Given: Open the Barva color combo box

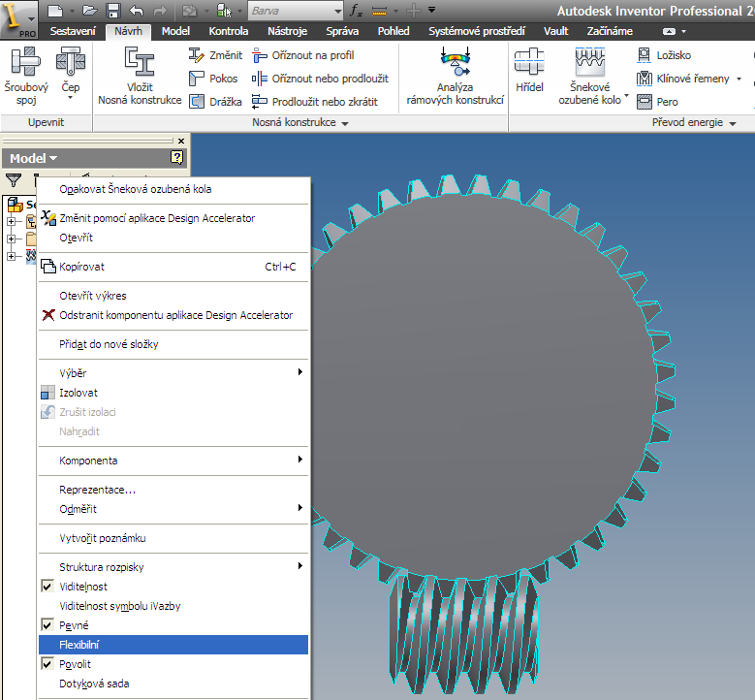Looking at the screenshot, I should tap(296, 11).
